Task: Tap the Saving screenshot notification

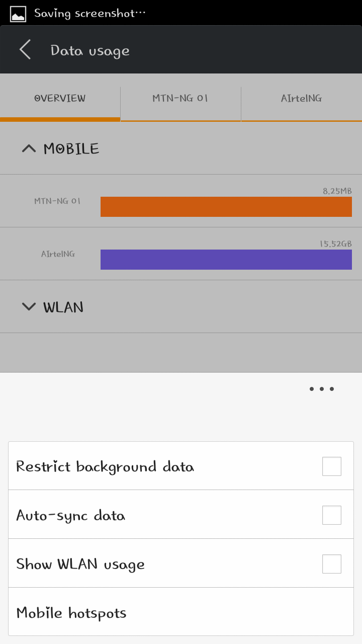Action: (89, 13)
